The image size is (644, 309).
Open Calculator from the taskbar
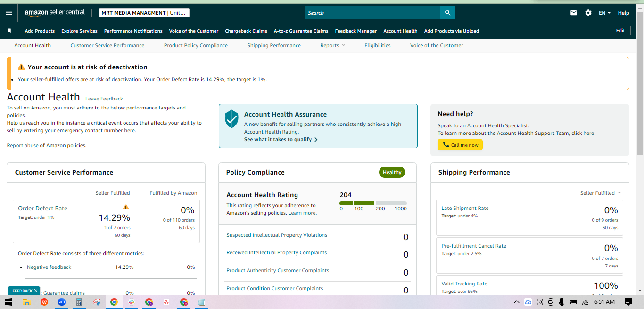pos(79,302)
